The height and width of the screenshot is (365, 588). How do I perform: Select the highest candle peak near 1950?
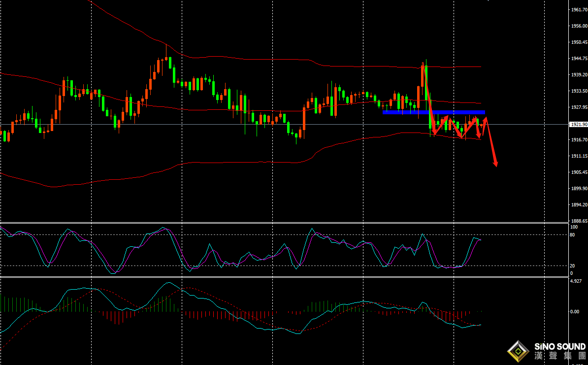coord(166,54)
